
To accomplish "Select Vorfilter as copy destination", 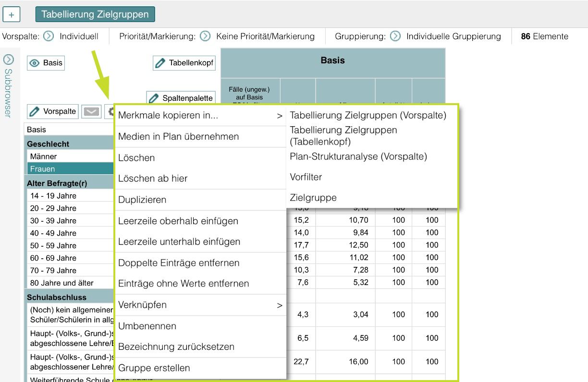I will (x=306, y=177).
